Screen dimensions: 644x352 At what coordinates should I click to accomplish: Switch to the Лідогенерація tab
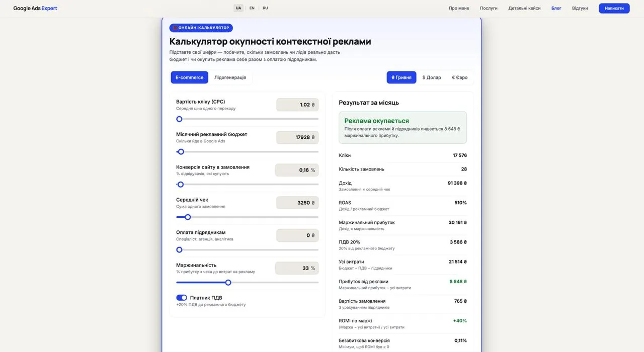tap(230, 77)
